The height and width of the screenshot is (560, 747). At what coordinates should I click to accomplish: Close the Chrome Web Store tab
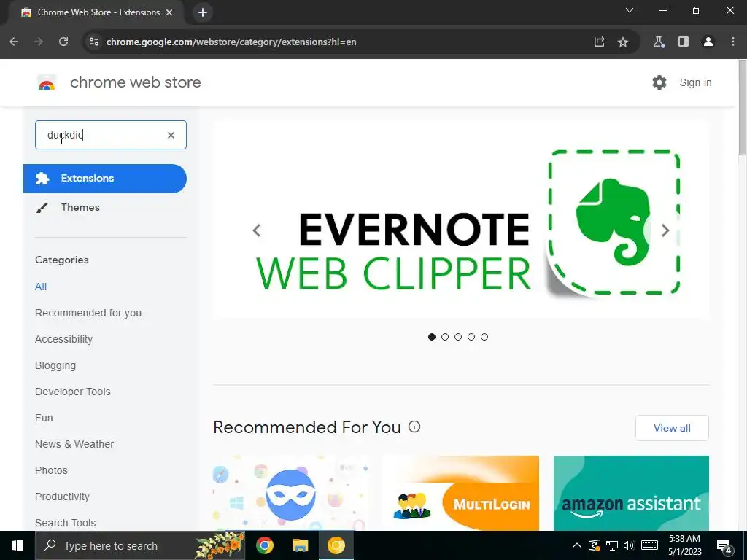pyautogui.click(x=169, y=12)
